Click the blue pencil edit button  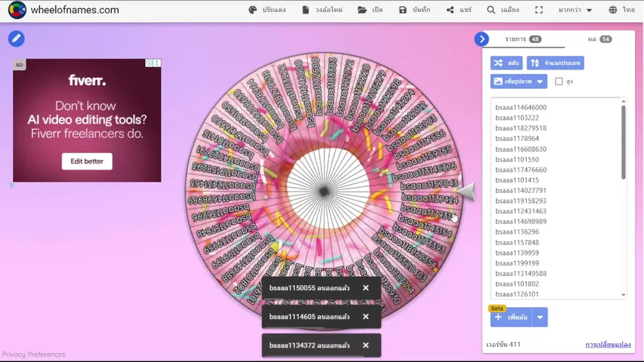click(17, 38)
